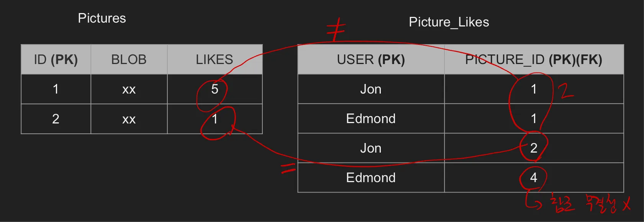This screenshot has height=222, width=644.
Task: Select the BLOB column header
Action: (129, 59)
